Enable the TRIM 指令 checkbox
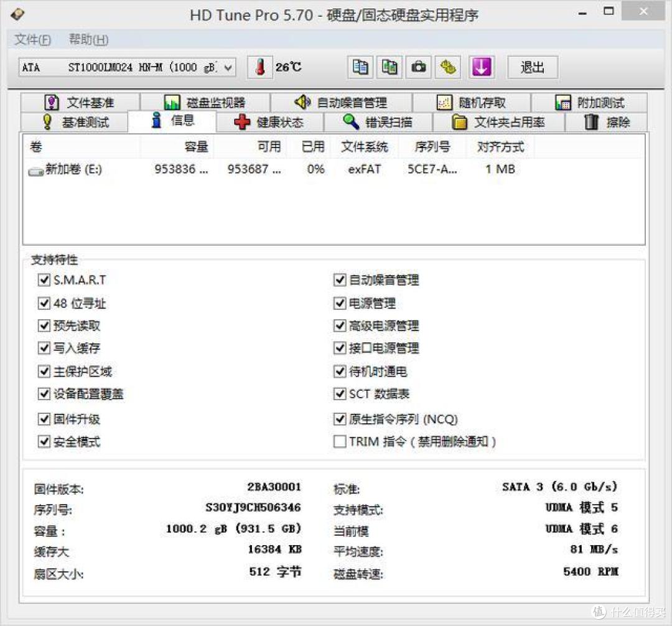Viewport: 672px width, 626px height. tap(340, 441)
